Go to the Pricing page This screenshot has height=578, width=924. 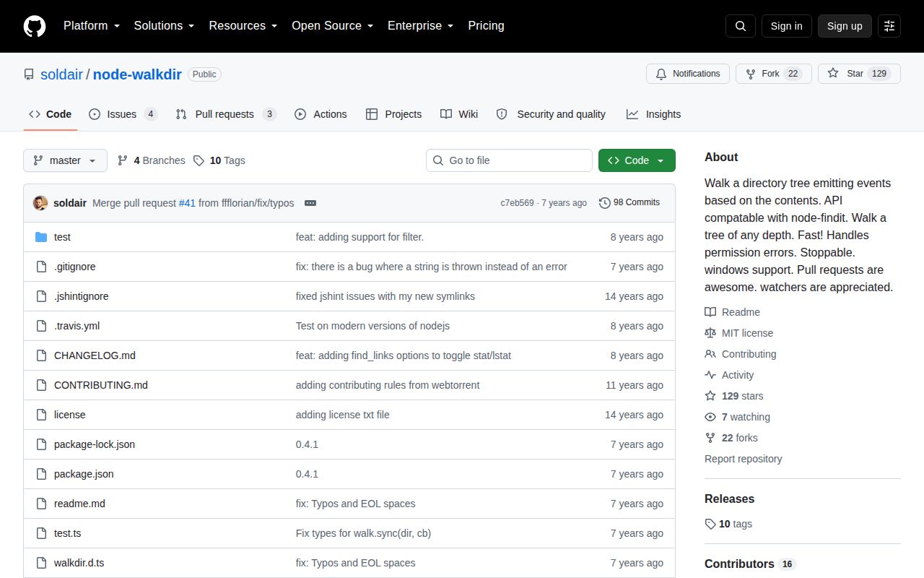point(486,26)
